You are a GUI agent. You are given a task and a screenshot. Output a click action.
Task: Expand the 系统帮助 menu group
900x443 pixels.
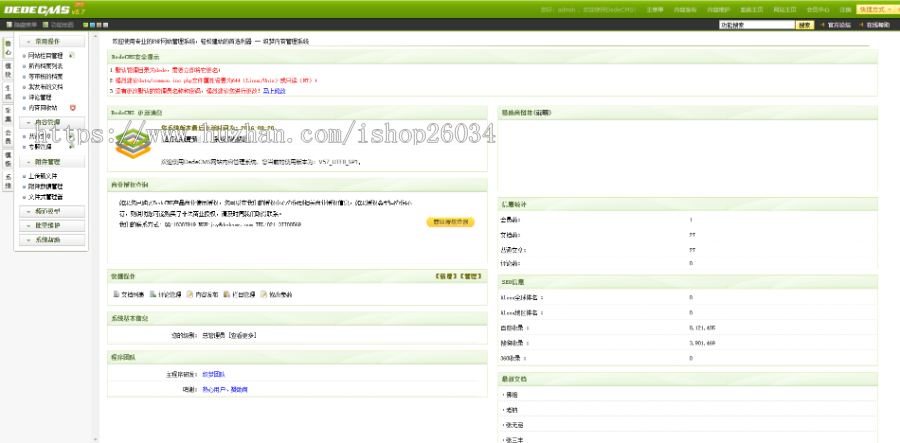coord(52,240)
